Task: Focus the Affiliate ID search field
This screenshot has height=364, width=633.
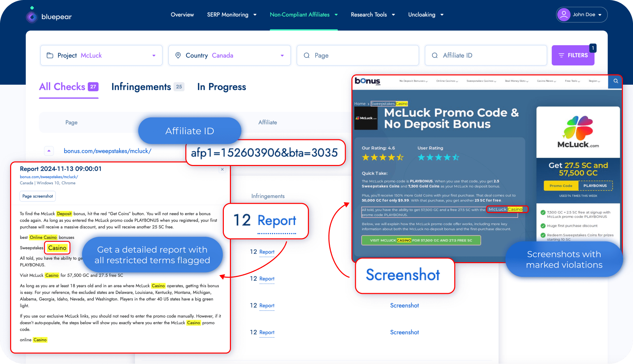Action: click(486, 55)
